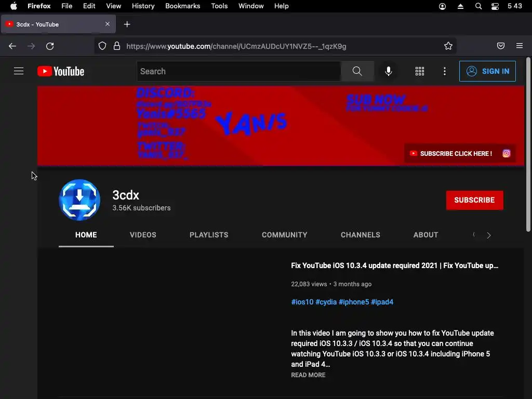Start voice search with microphone icon

point(389,71)
